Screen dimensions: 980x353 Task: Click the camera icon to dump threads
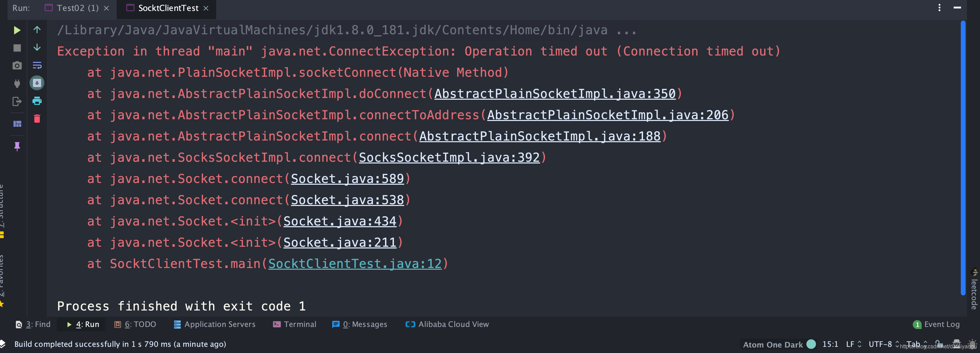[17, 66]
